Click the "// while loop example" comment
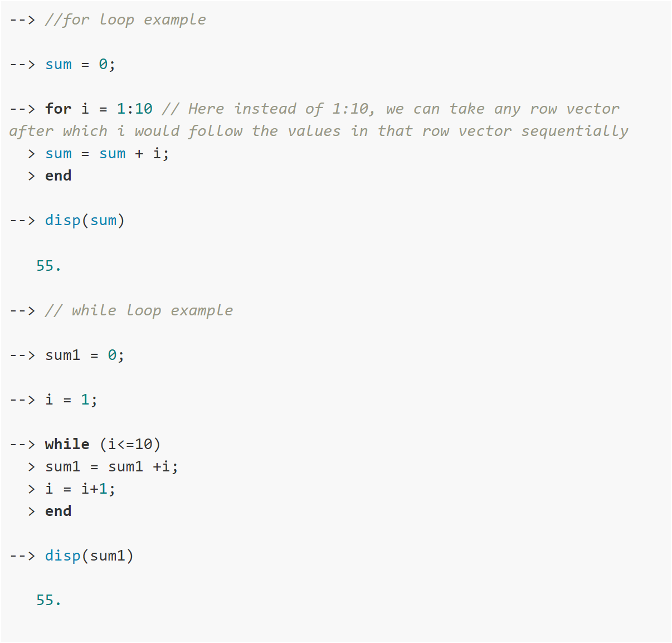The height and width of the screenshot is (643, 672). click(139, 310)
